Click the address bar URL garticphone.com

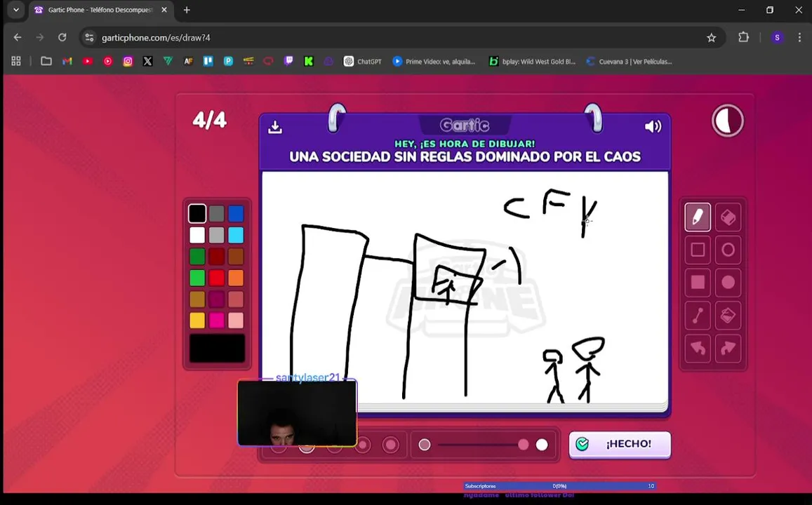156,38
